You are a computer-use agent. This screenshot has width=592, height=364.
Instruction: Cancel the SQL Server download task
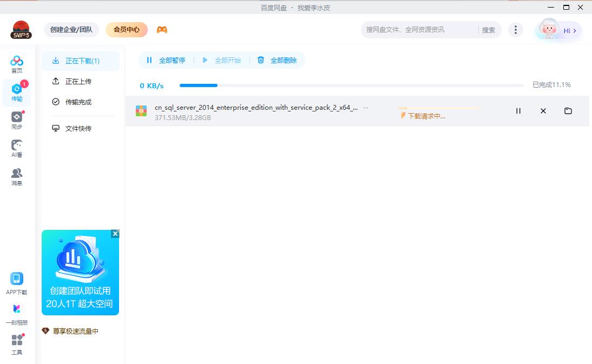click(x=543, y=111)
